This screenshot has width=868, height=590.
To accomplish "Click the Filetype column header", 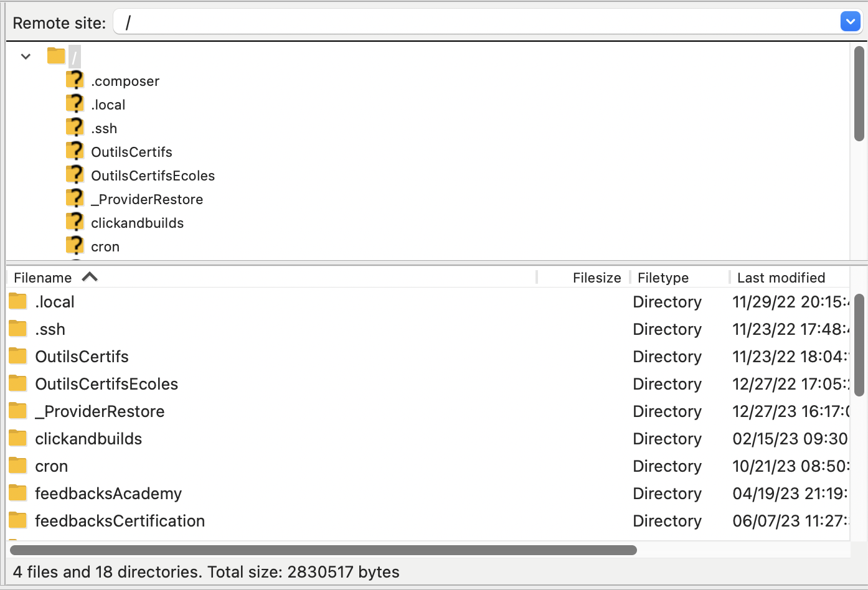I will tap(663, 277).
